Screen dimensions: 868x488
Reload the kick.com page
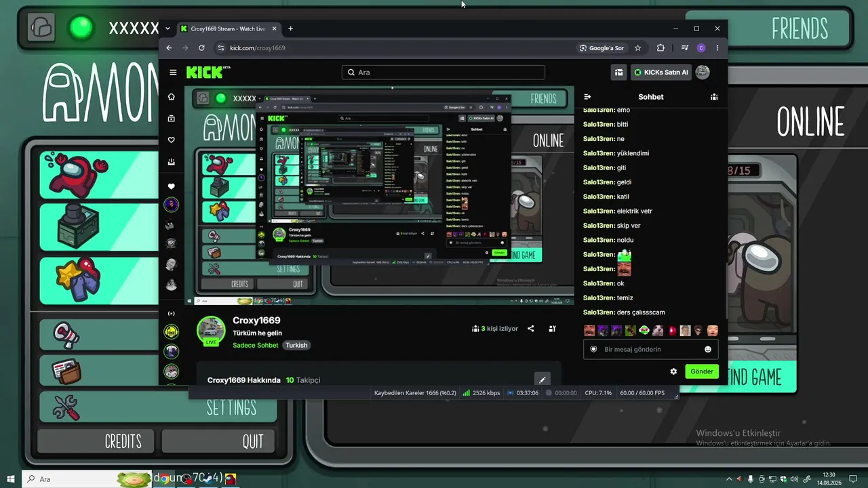pos(201,48)
